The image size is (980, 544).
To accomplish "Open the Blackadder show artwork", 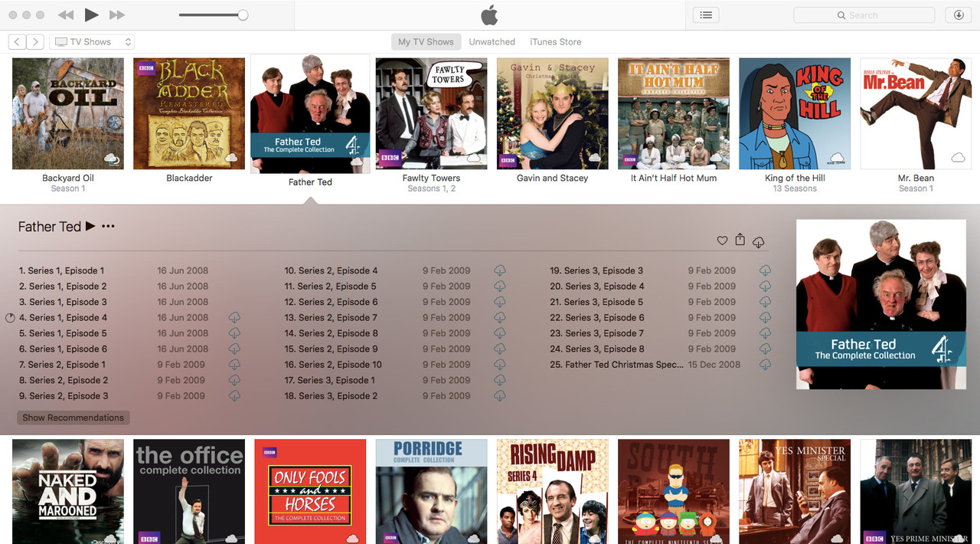I will coord(189,113).
